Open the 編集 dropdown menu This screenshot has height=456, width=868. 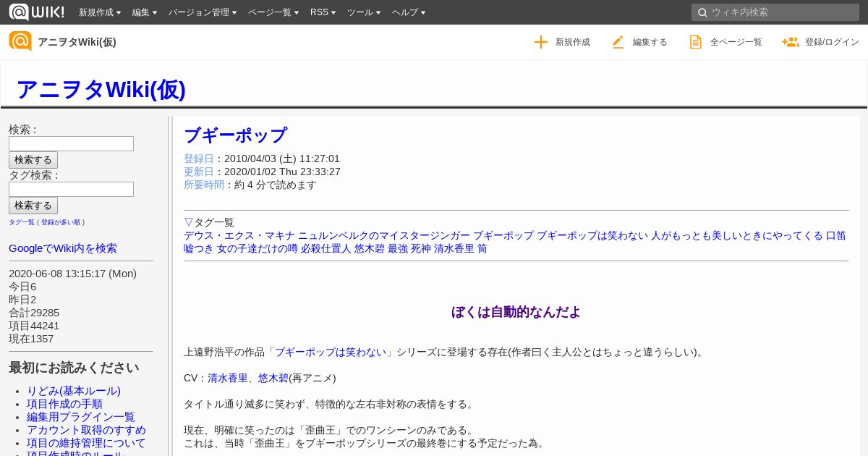tap(145, 12)
